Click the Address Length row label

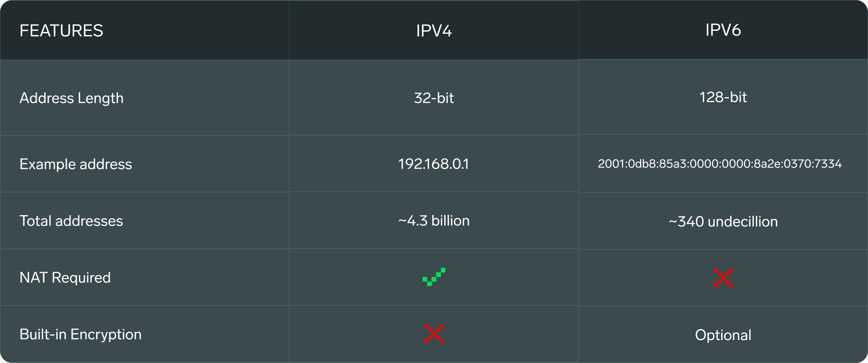click(x=71, y=98)
